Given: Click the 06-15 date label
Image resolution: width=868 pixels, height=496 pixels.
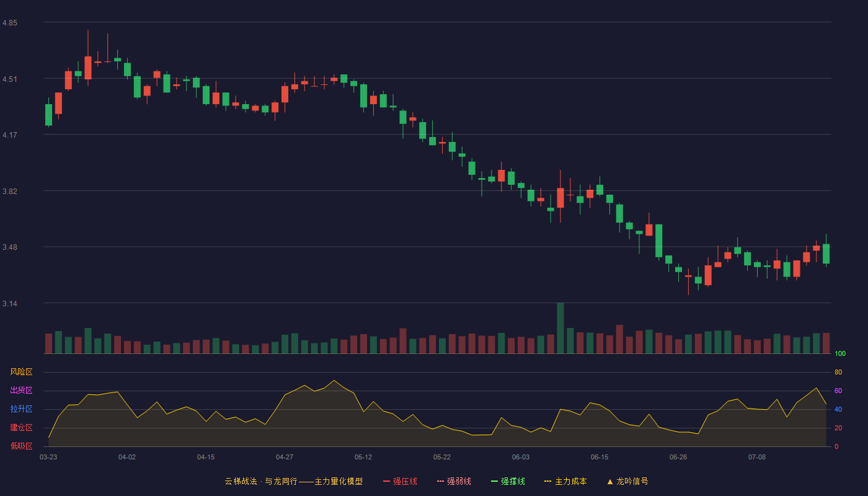Looking at the screenshot, I should coord(600,457).
